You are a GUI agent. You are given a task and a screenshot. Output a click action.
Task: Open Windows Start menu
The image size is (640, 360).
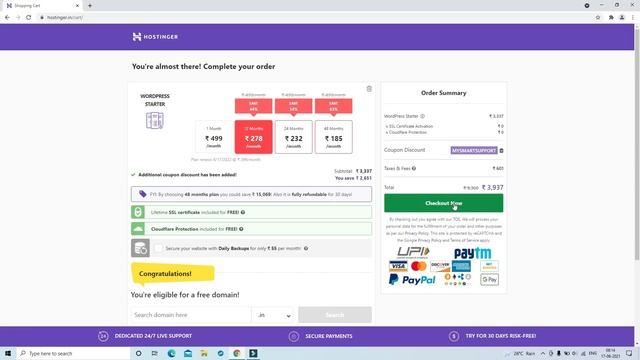point(8,353)
